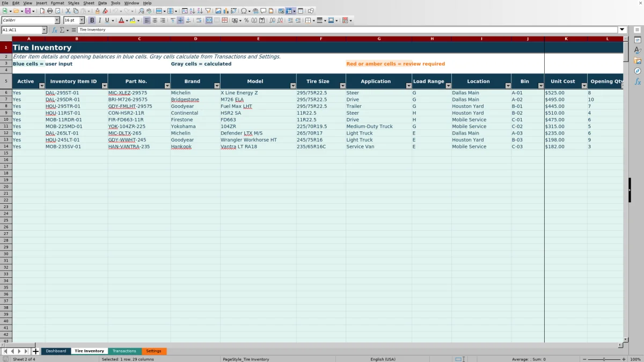Toggle Align Left
The image size is (644, 362).
pos(147,20)
